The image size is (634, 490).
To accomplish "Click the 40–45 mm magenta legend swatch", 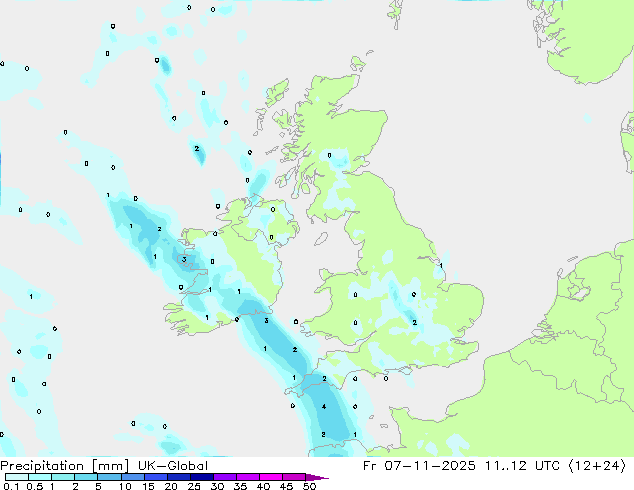I will click(271, 477).
